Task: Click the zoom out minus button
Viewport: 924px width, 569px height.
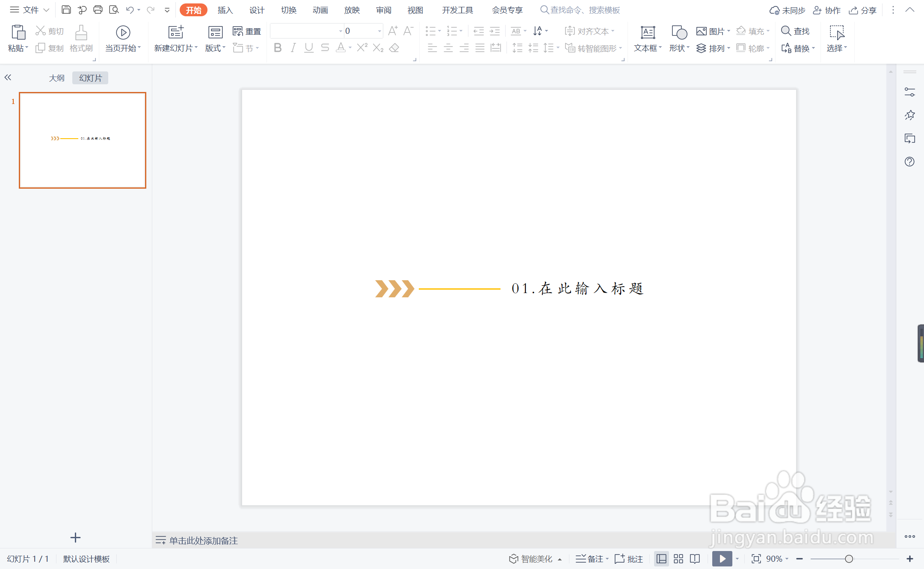Action: (800, 559)
